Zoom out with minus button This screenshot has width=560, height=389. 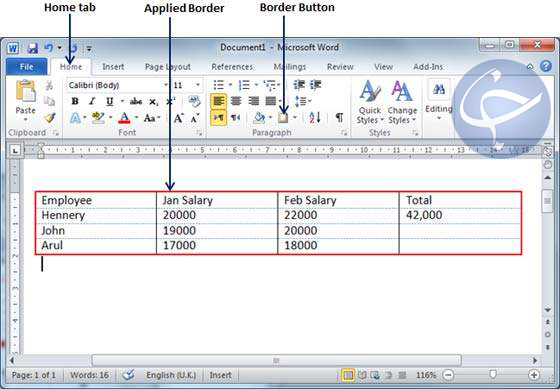(x=448, y=375)
